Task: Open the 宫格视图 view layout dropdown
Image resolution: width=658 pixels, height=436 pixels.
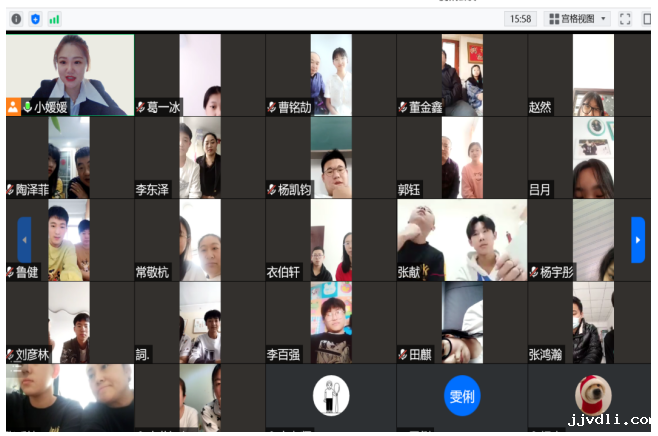Action: pyautogui.click(x=584, y=18)
